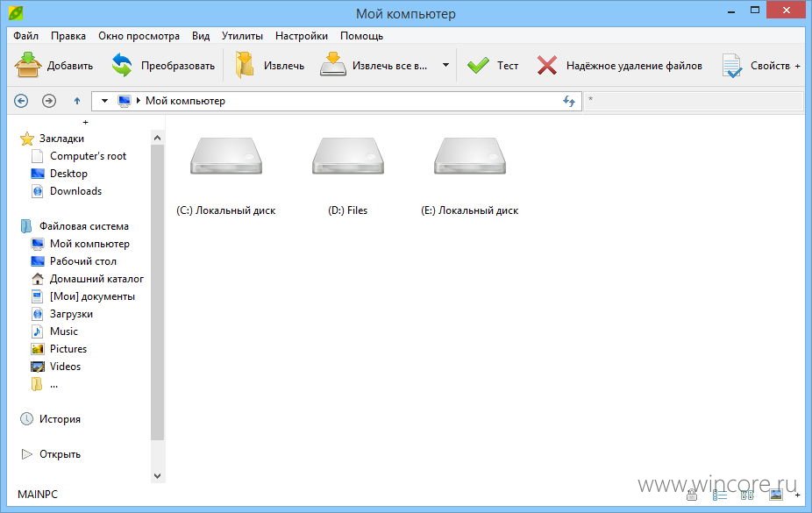This screenshot has height=513, width=812.
Task: Click the small plus above the sidebar
Action: coord(85,122)
